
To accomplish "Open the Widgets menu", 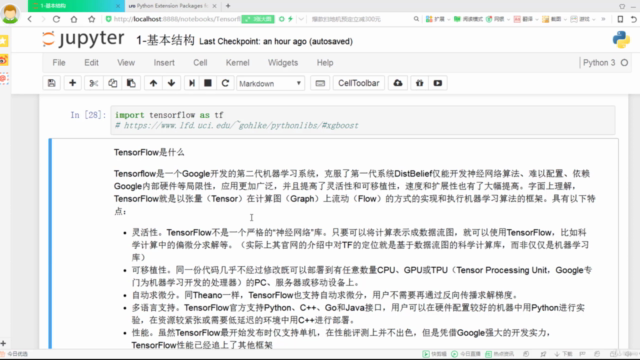I will tap(283, 63).
